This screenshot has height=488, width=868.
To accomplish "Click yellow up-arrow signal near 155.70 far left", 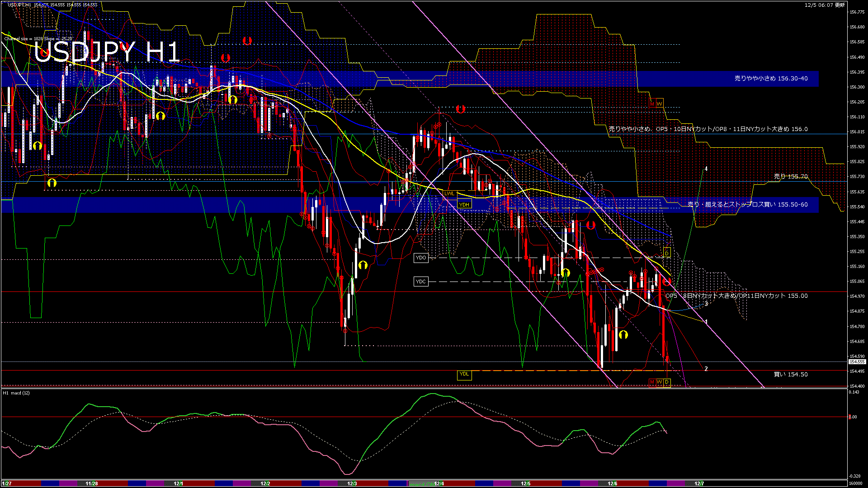I will click(x=52, y=183).
